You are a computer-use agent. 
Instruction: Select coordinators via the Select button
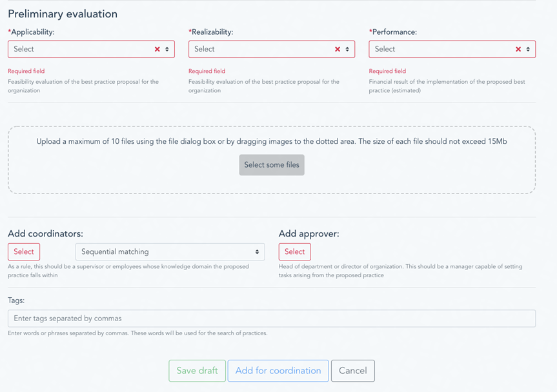click(24, 252)
